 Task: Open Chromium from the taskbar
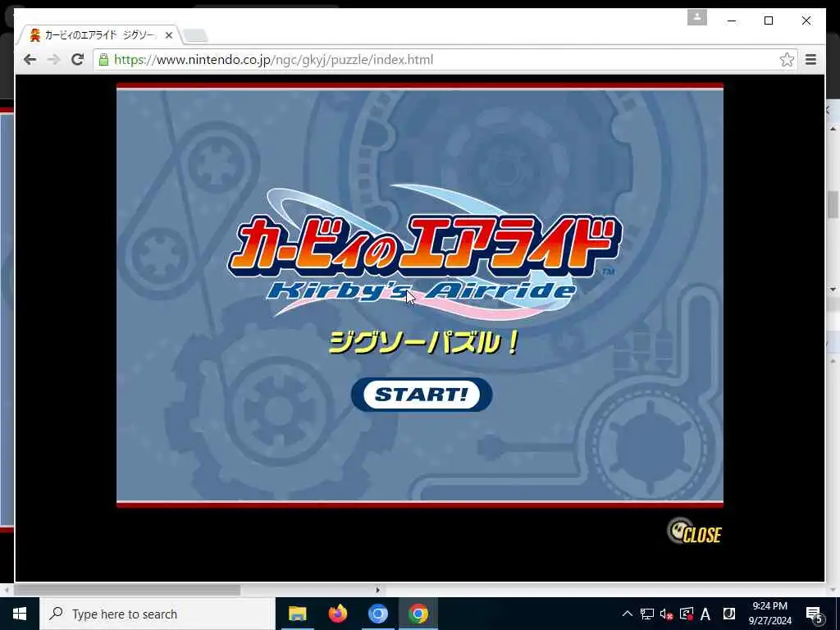pos(377,614)
